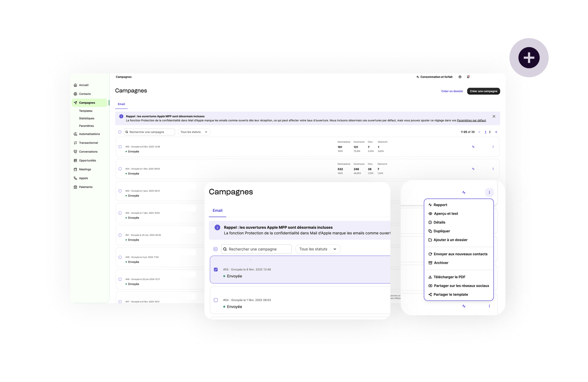The height and width of the screenshot is (382, 588).
Task: Switch to the Email tab
Action: tap(121, 104)
